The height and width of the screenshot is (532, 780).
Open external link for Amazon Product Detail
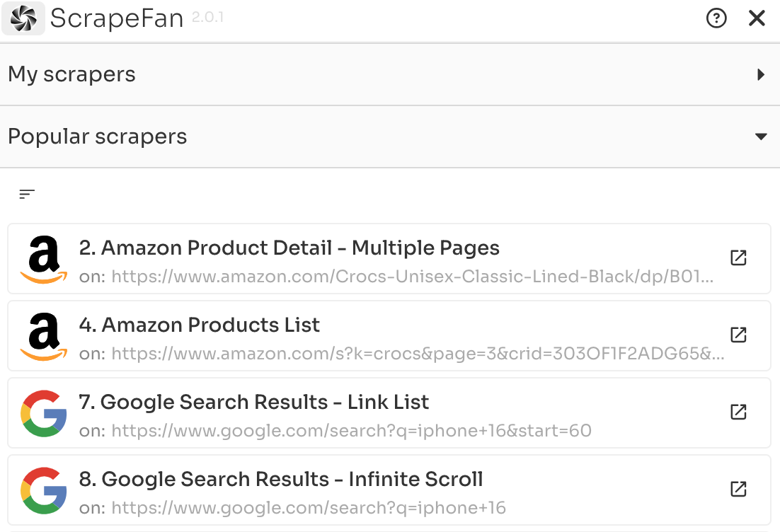(x=738, y=258)
